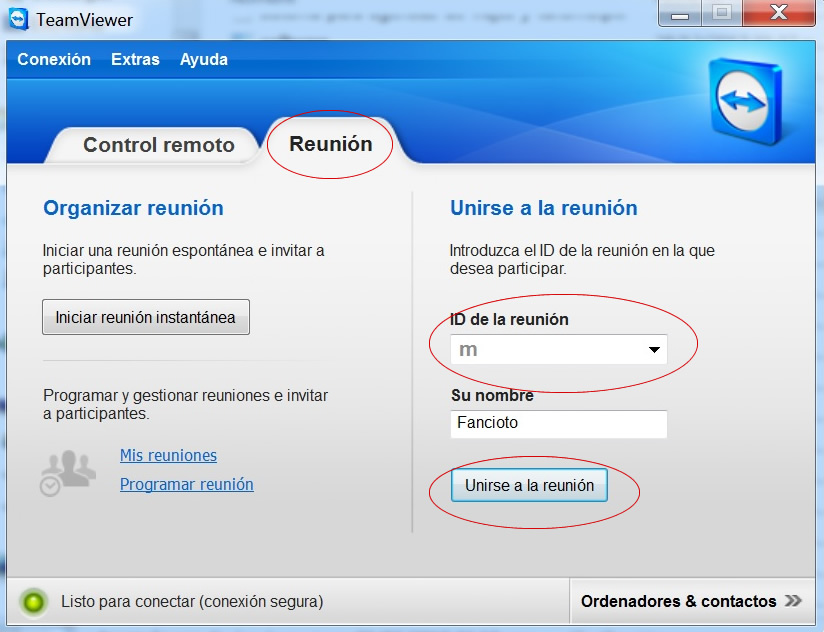
Task: Follow the Programar reunión link
Action: [x=186, y=484]
